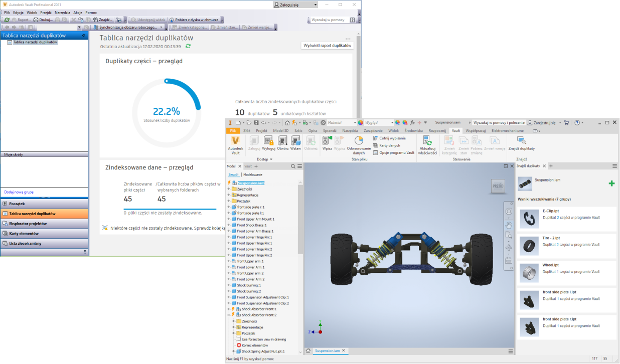Click the Wstaw icon in Vault ribbon
Viewport: 620px width, 364px height.
295,140
